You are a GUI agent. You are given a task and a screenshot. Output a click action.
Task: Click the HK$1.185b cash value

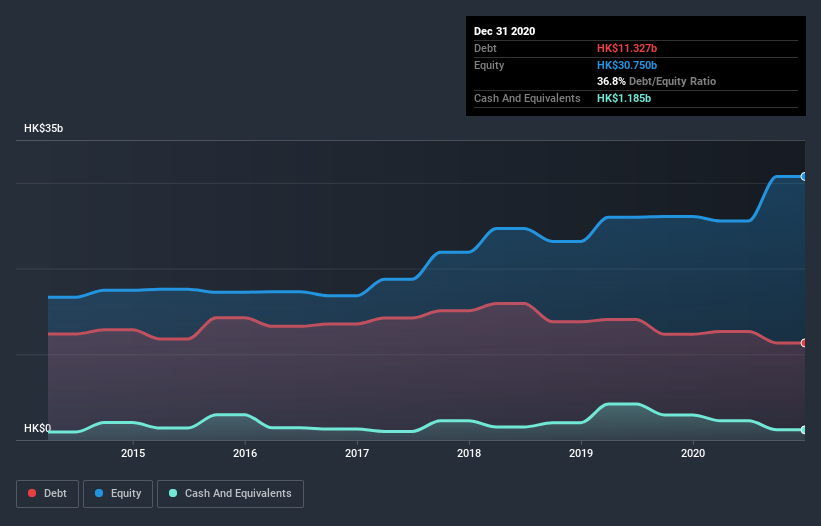pos(624,98)
